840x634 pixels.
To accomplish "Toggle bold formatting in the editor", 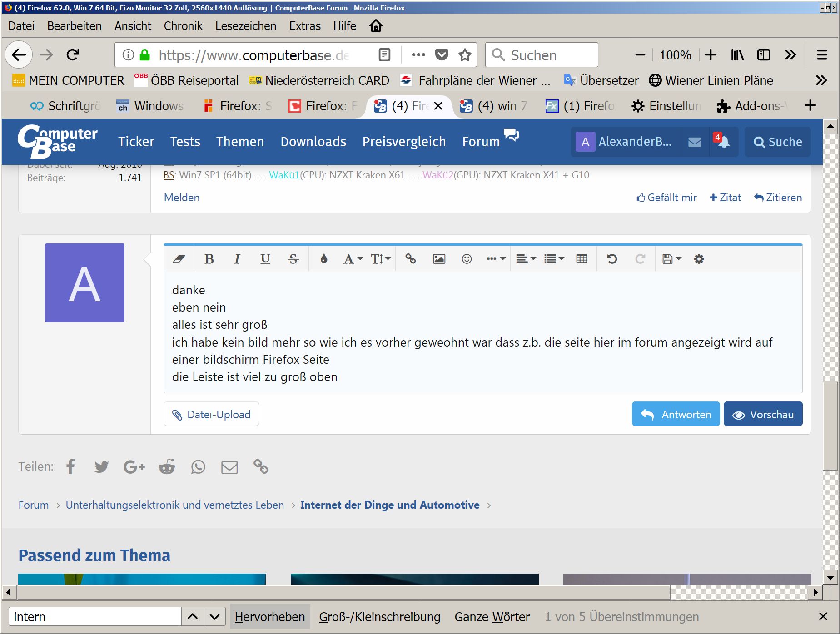I will coord(209,259).
